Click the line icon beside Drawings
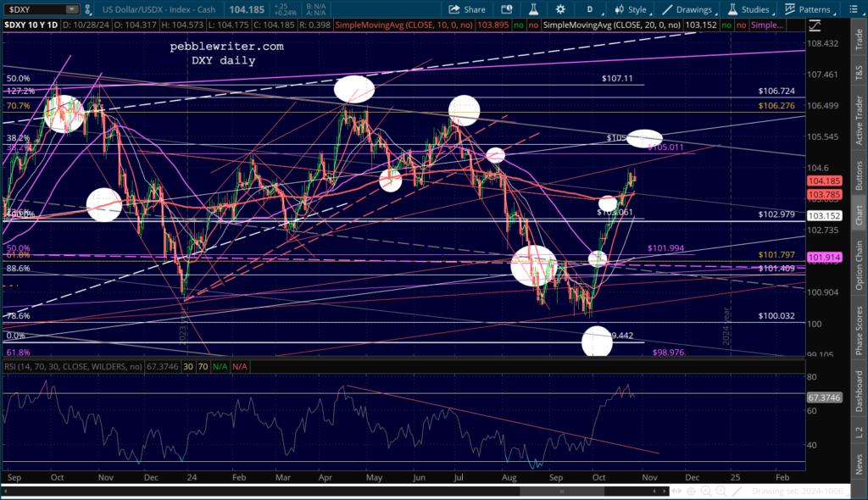 668,9
